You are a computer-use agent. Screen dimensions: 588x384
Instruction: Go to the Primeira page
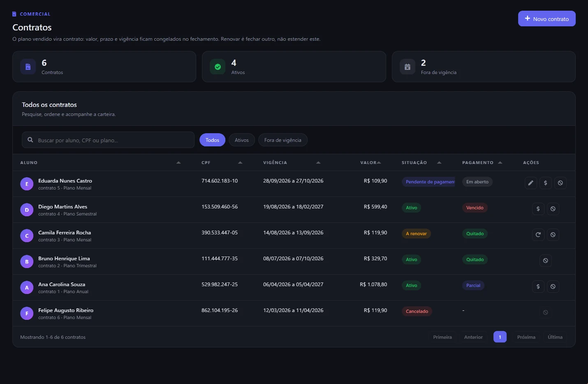(442, 337)
